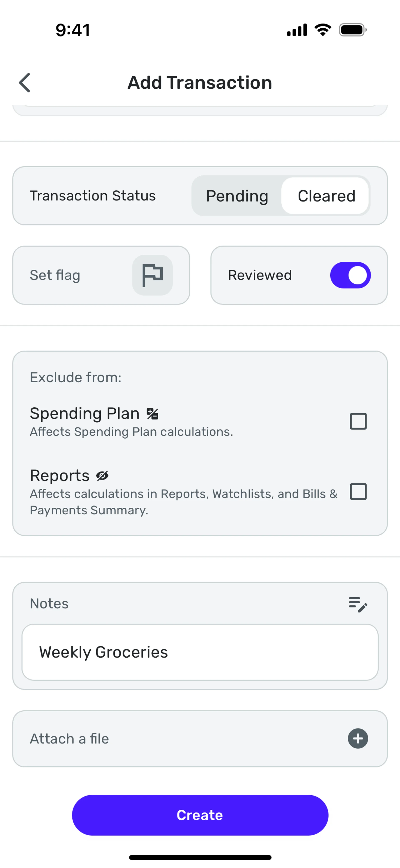
Task: Tap the plus icon to attach file
Action: [357, 739]
